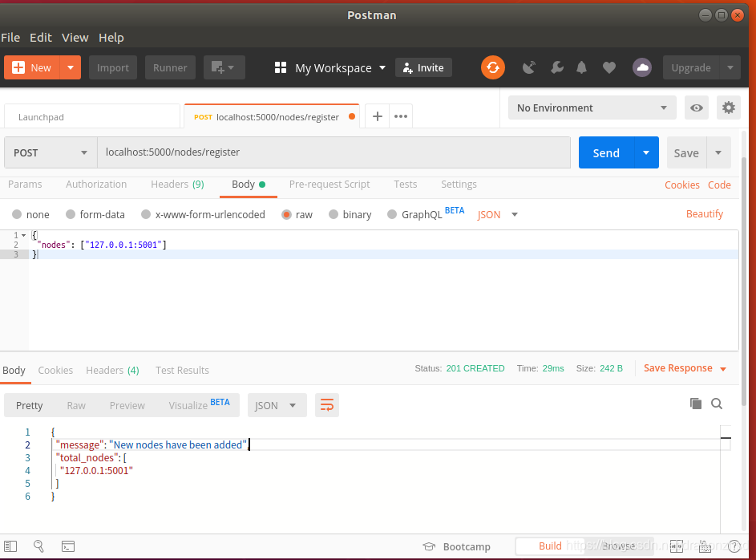Open the File menu

(10, 38)
